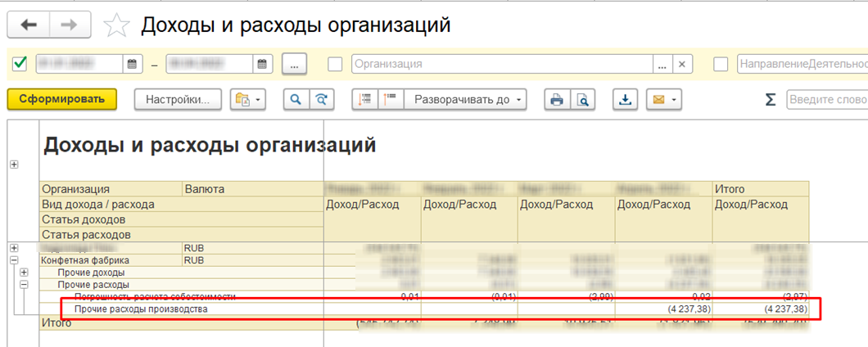
Task: Click the magnifier find icon in toolbar
Action: 296,99
